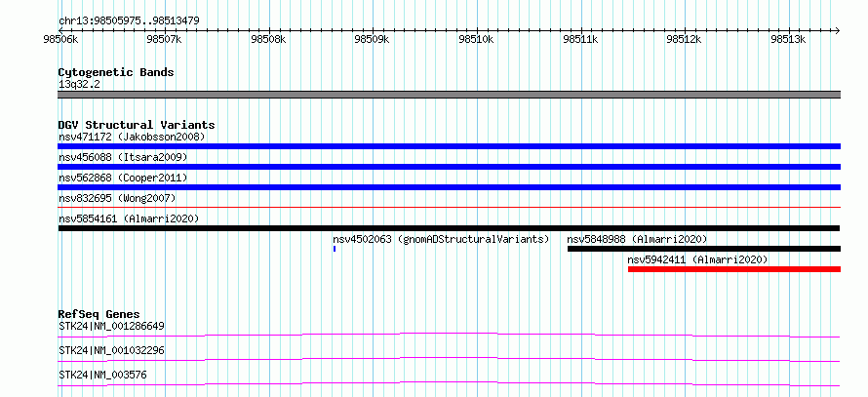Click the gray 13q32.2 cytogenetic band bar

click(x=449, y=95)
